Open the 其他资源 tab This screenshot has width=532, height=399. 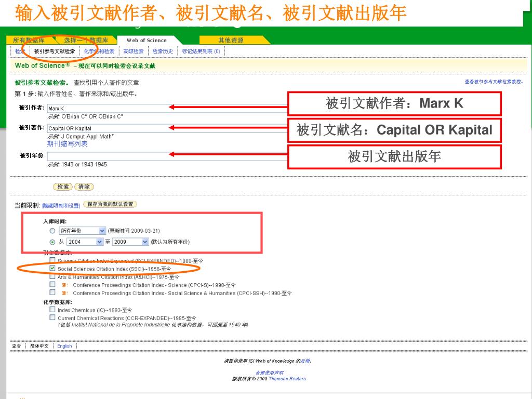coord(231,41)
